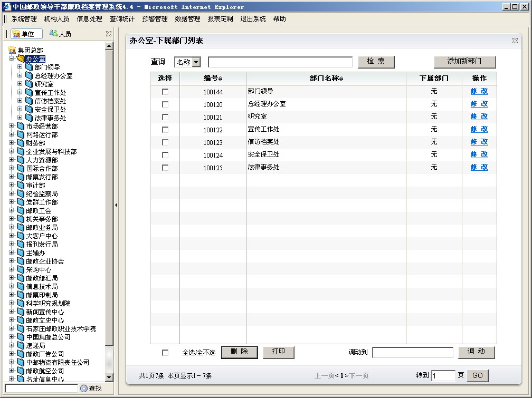Check the box for row 100123 信访档案处
This screenshot has height=398, width=532.
[165, 142]
